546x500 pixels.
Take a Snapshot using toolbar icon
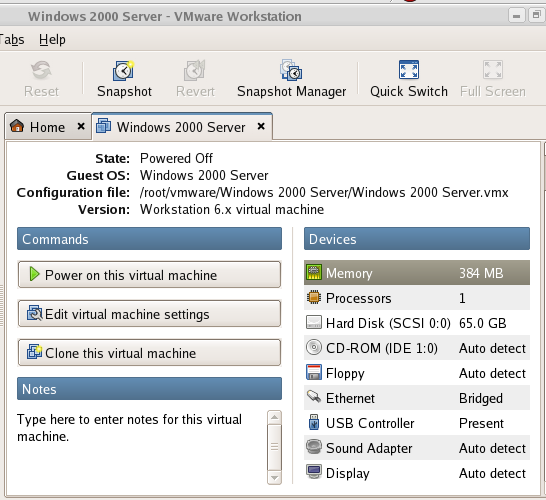coord(123,71)
